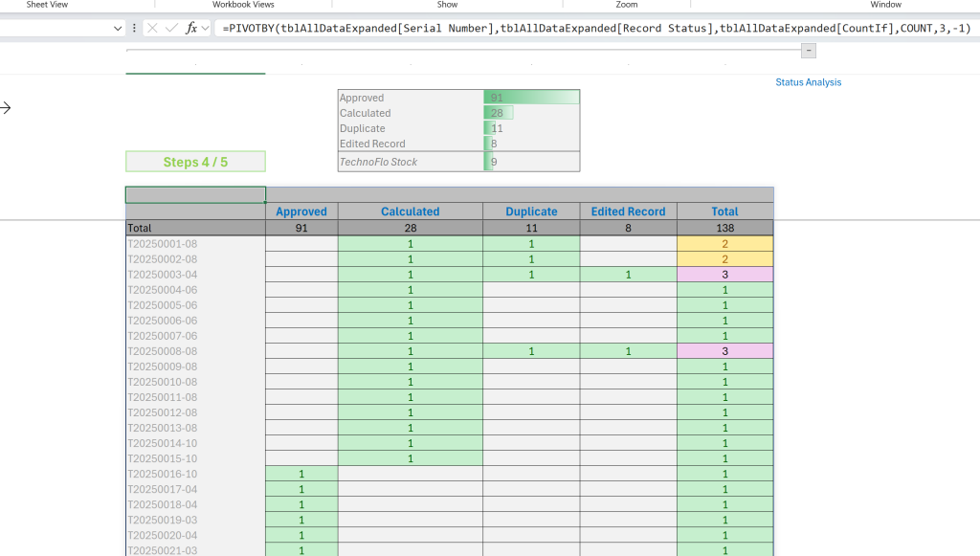Select the Approved data bar showing 91

[532, 98]
